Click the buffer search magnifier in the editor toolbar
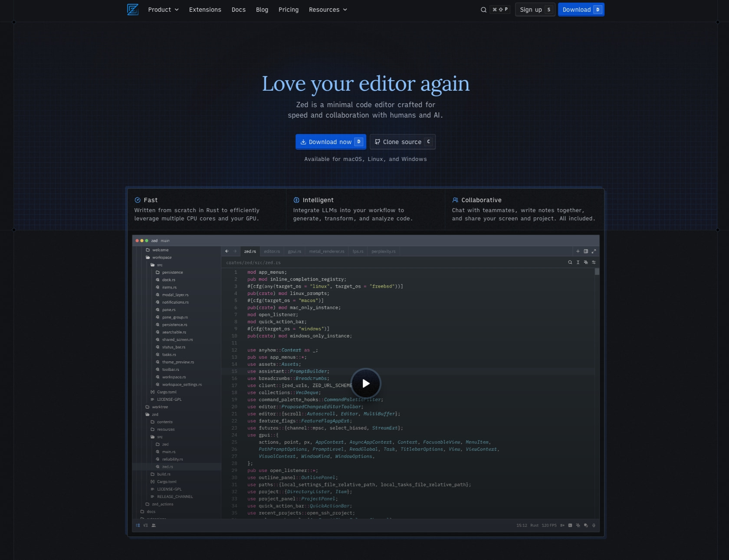This screenshot has width=729, height=560. pyautogui.click(x=570, y=262)
